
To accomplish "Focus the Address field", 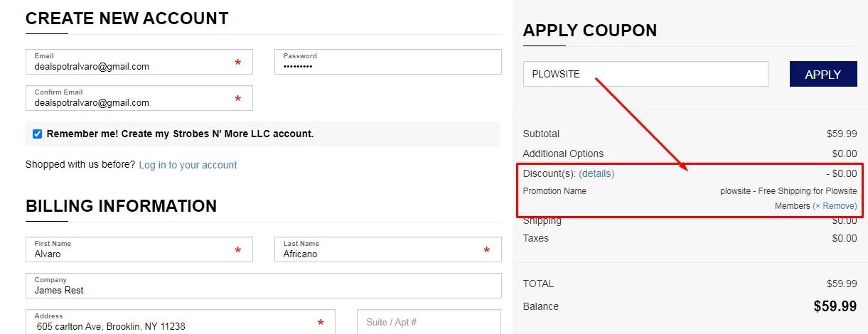I will 171,322.
